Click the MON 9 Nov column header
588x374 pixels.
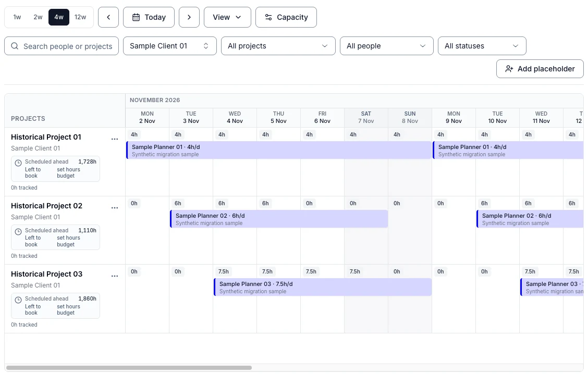[454, 117]
